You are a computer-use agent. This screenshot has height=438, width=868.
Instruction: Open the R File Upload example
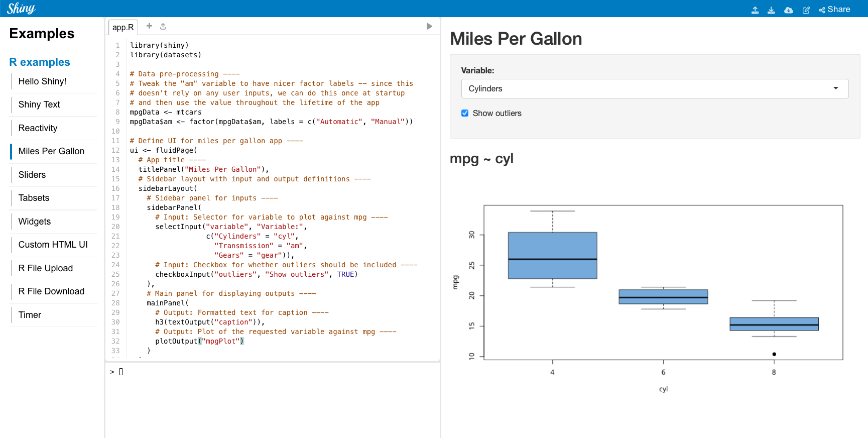(x=46, y=268)
